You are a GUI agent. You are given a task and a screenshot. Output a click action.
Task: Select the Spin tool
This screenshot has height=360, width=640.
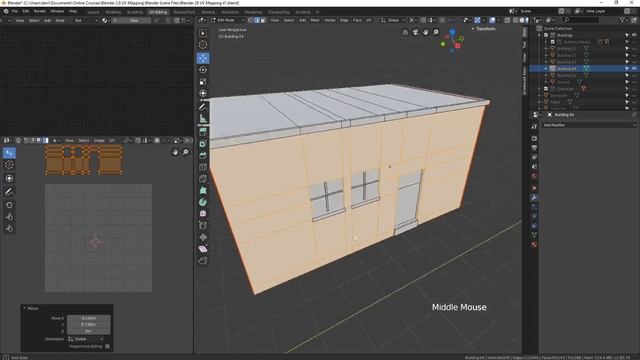(203, 202)
